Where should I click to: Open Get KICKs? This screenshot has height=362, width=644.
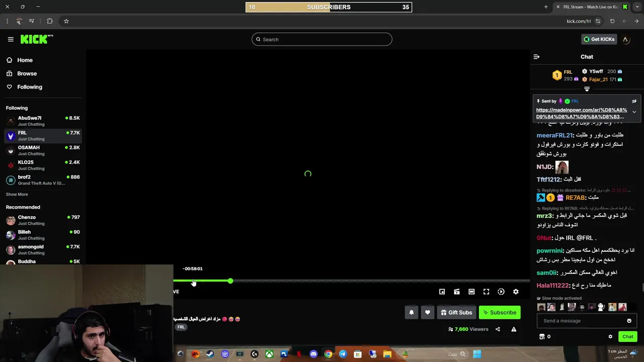[x=599, y=39]
